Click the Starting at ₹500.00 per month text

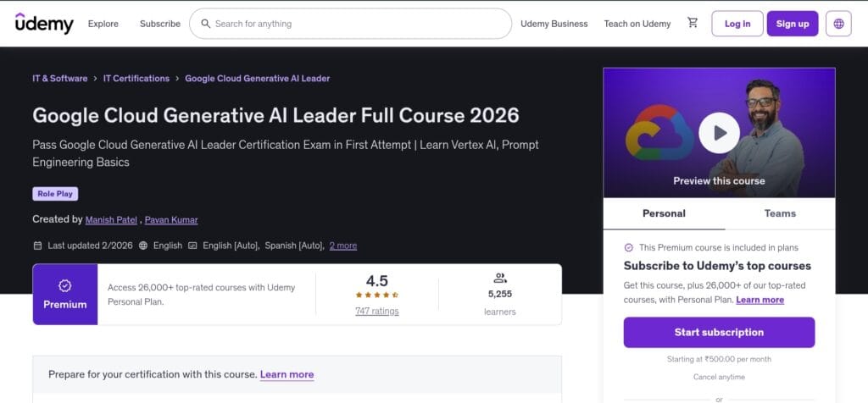[x=719, y=359]
